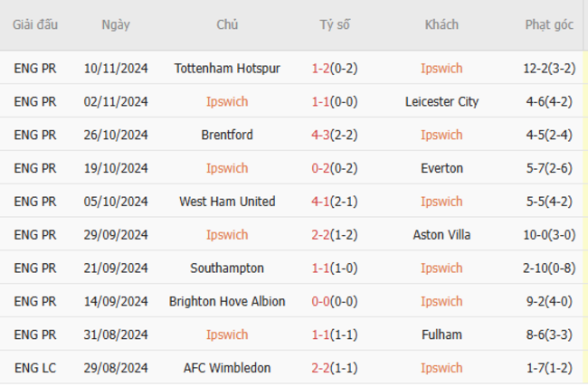Click the 1-2 score against Tottenham
This screenshot has height=386, width=588.
coord(320,68)
